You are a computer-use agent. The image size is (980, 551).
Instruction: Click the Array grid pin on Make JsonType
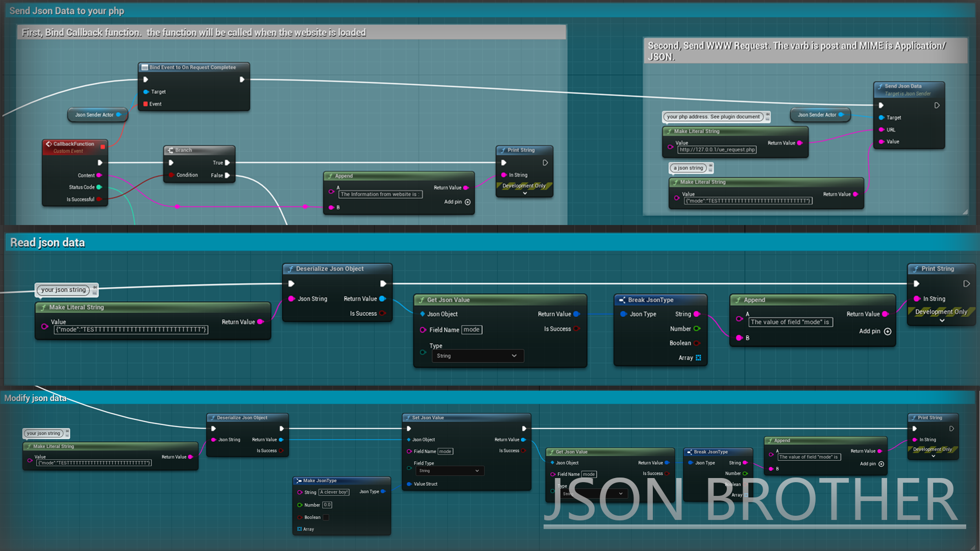(x=300, y=529)
